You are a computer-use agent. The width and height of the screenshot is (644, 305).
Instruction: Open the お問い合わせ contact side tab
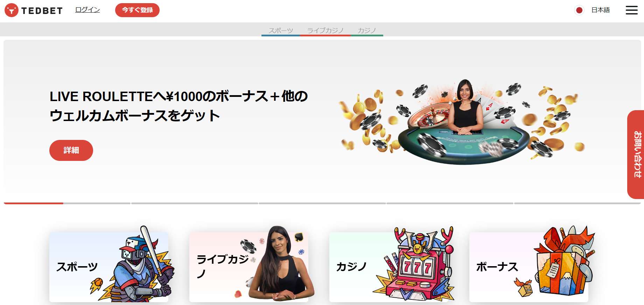pyautogui.click(x=636, y=154)
